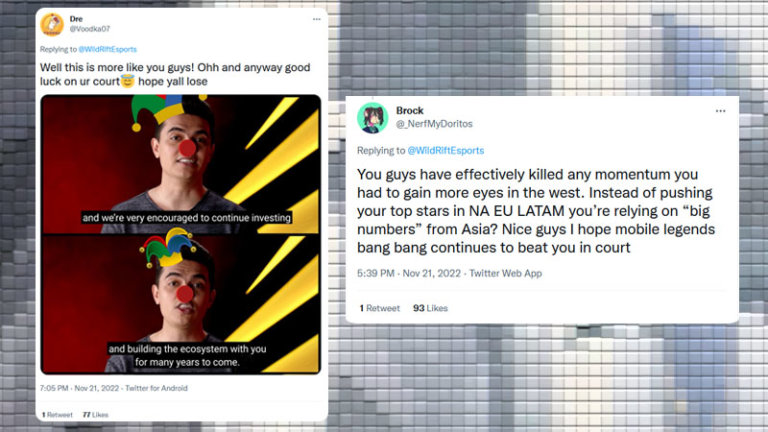View the 77 Likes on Dre's tweet
The width and height of the screenshot is (768, 432).
tap(95, 414)
